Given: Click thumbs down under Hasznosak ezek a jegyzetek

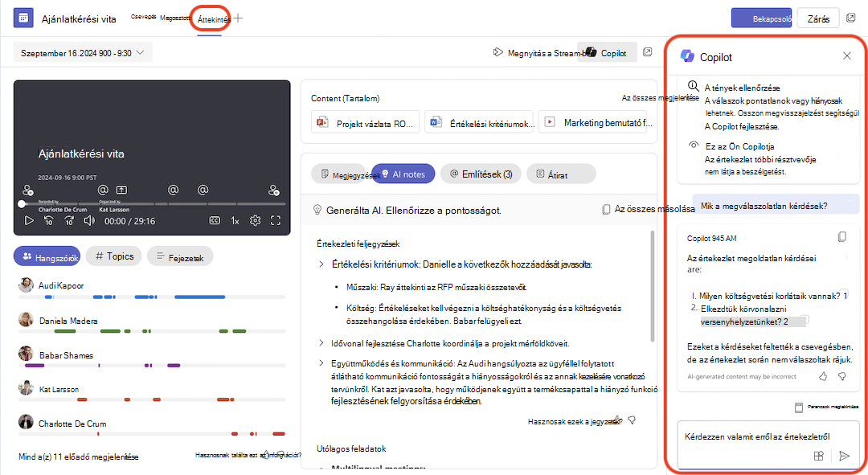Looking at the screenshot, I should 632,420.
